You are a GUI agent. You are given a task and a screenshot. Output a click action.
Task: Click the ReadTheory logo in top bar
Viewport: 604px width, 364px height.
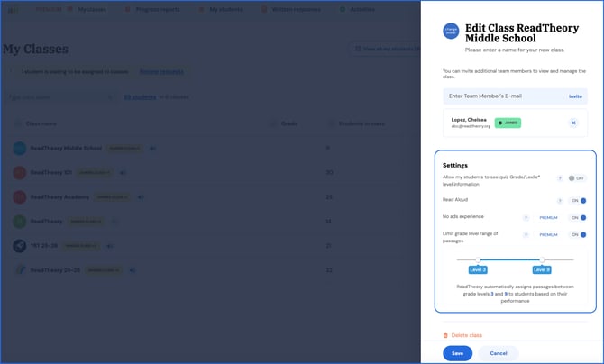click(x=13, y=10)
